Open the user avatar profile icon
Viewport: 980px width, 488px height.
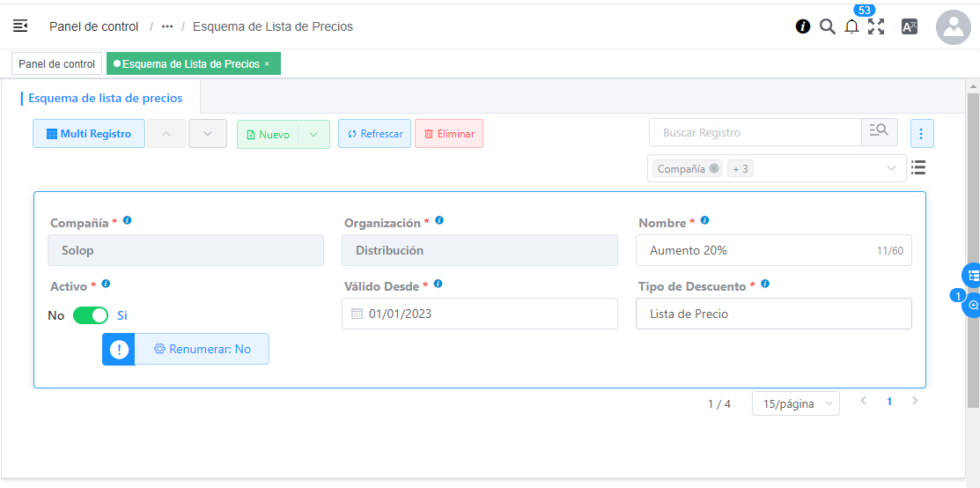(953, 27)
